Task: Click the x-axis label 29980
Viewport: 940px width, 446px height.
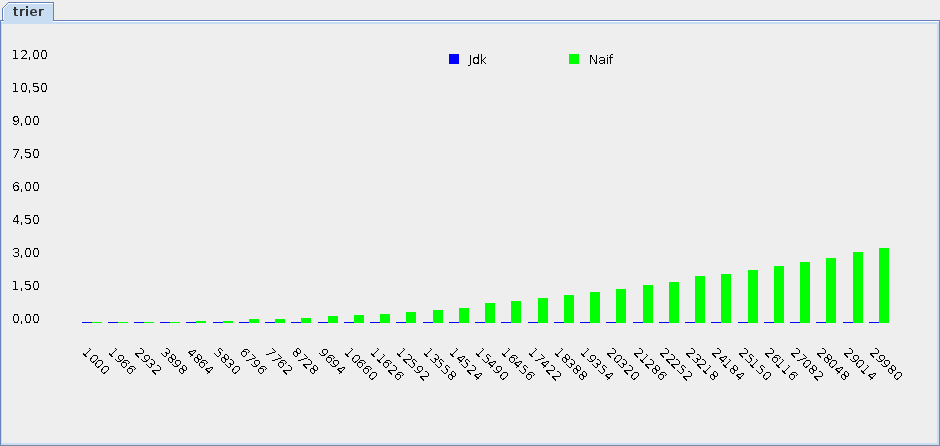Action: click(884, 364)
